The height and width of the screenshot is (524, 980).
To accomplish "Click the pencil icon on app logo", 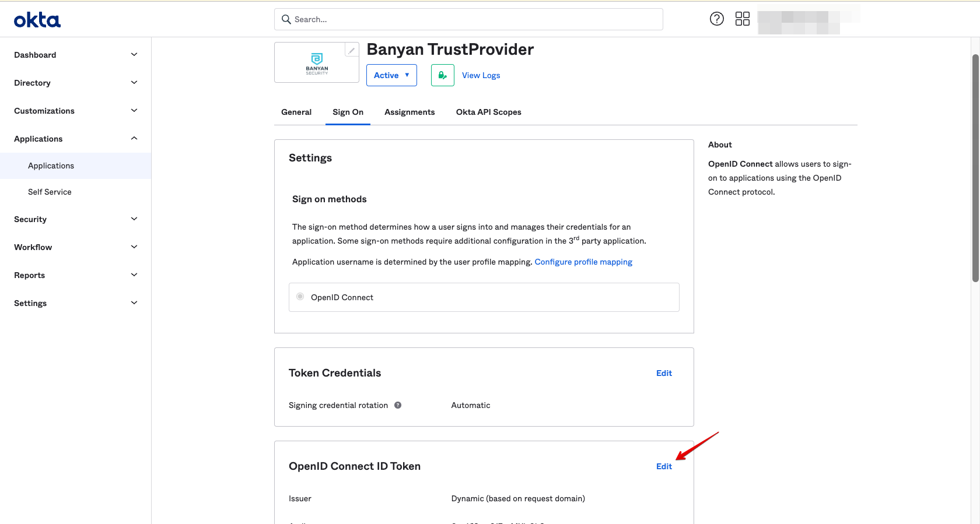I will 351,51.
